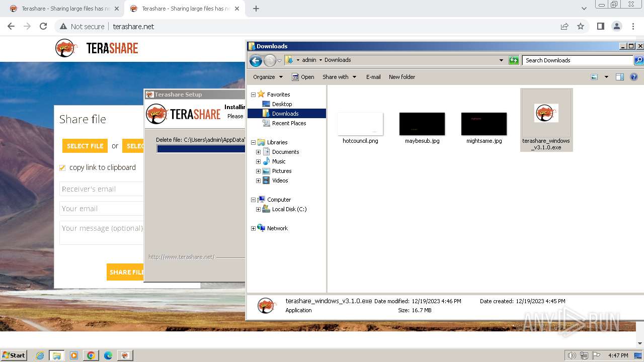This screenshot has height=362, width=644.
Task: Open Windows Media Player taskbar icon
Action: point(74,355)
